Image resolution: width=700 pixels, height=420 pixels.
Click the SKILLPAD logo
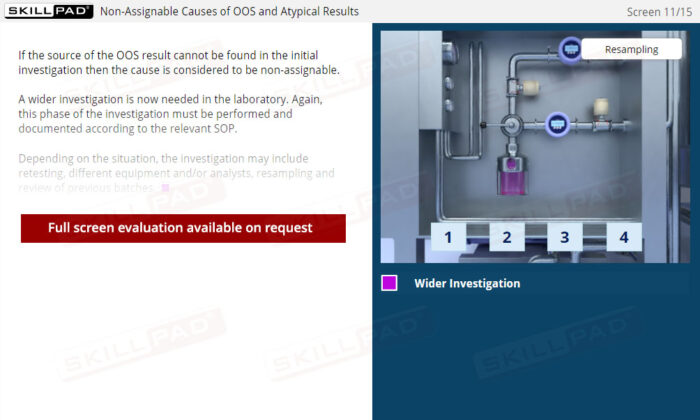[x=49, y=11]
